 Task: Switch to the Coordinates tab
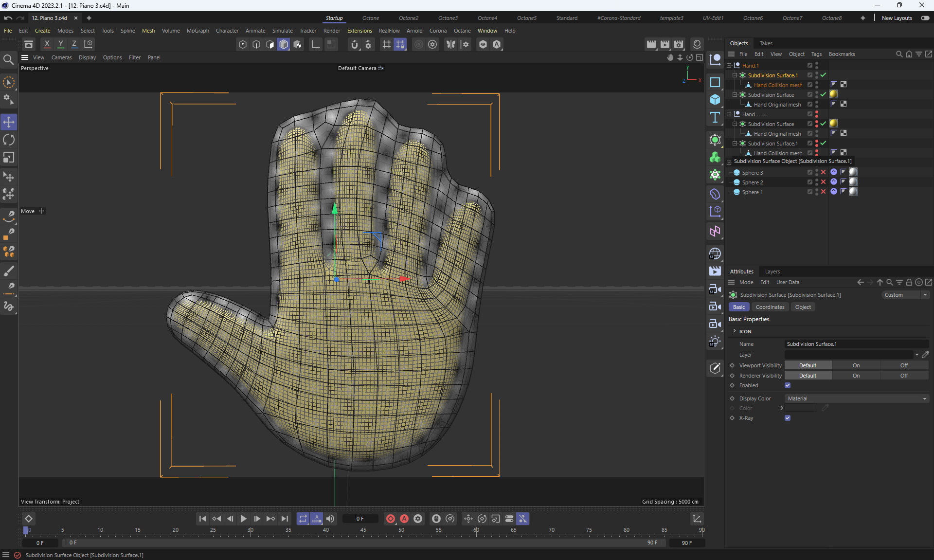(770, 307)
